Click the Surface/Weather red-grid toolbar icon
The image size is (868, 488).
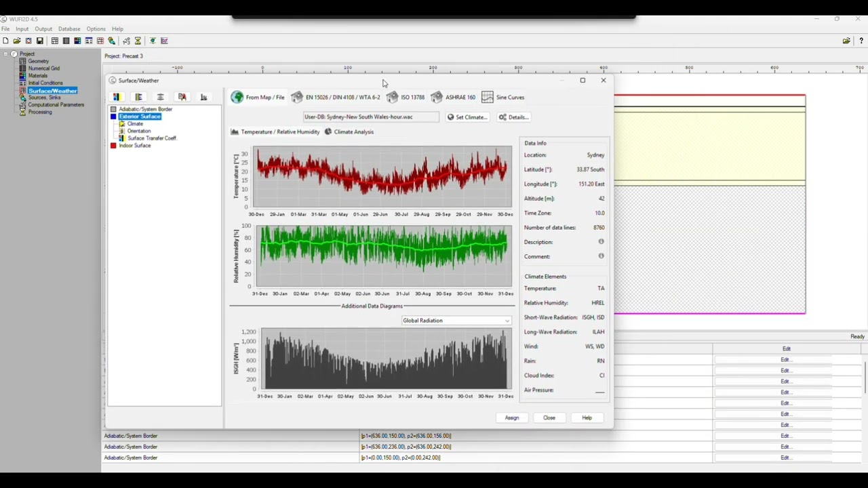[x=100, y=41]
